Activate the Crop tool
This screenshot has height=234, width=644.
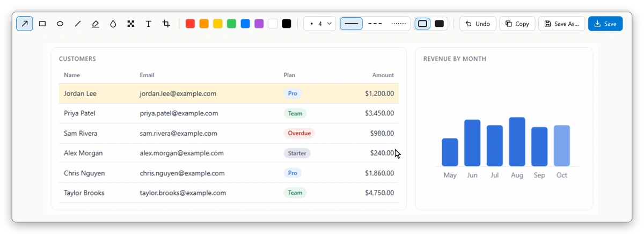coord(166,24)
